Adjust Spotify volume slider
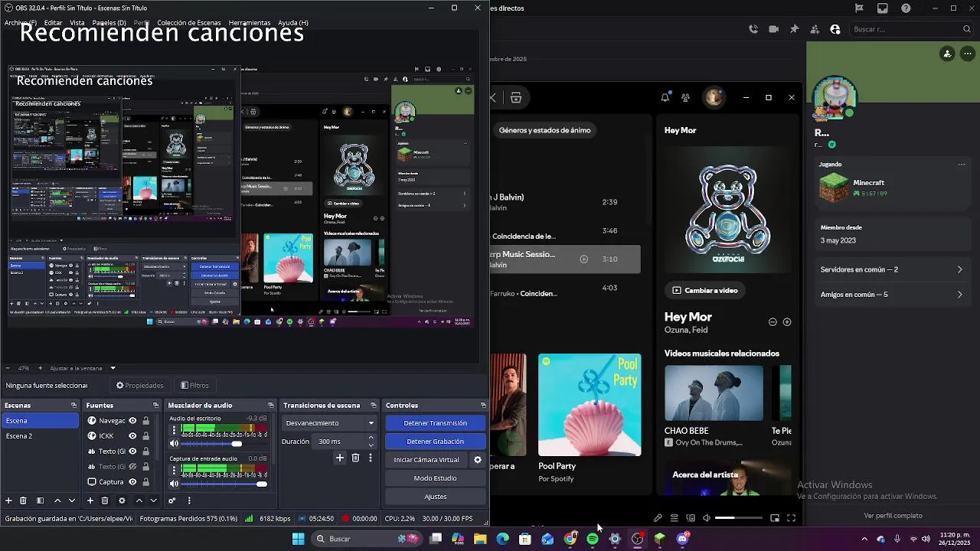980x551 pixels. point(738,518)
